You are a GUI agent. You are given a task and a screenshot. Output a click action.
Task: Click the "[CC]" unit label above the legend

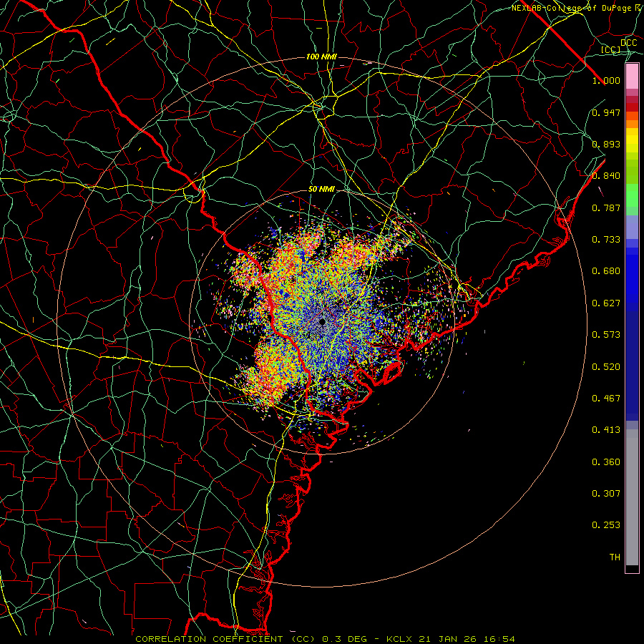click(611, 49)
